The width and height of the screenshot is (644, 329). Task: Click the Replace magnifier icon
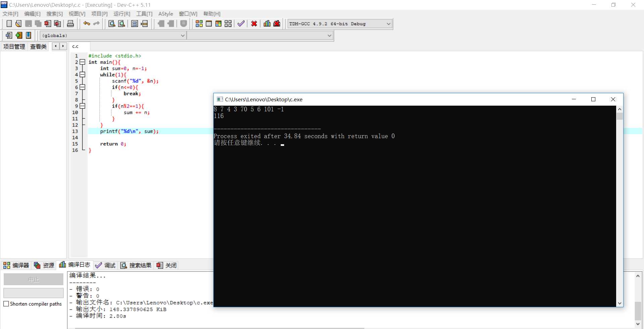click(x=121, y=23)
